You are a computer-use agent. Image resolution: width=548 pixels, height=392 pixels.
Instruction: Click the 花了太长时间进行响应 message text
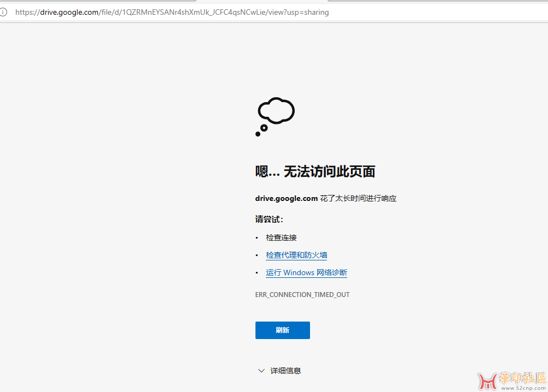point(358,198)
